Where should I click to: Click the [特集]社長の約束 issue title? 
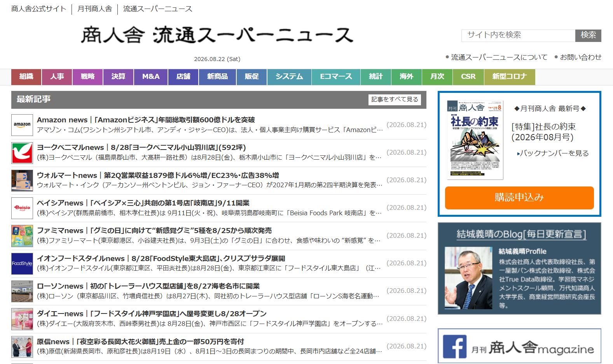(x=544, y=132)
